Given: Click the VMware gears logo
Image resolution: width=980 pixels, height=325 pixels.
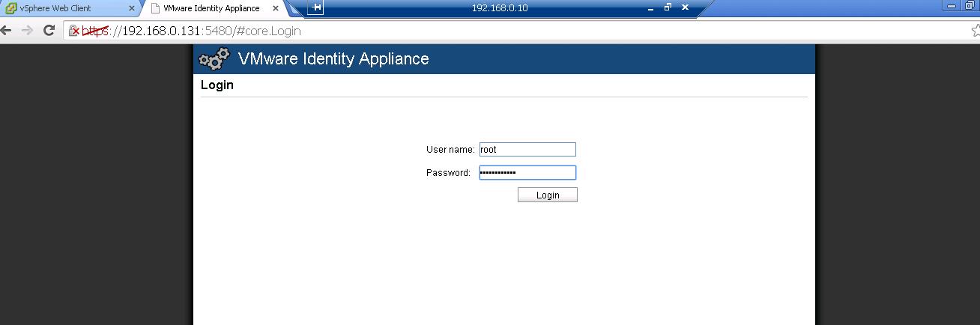Looking at the screenshot, I should coord(214,59).
